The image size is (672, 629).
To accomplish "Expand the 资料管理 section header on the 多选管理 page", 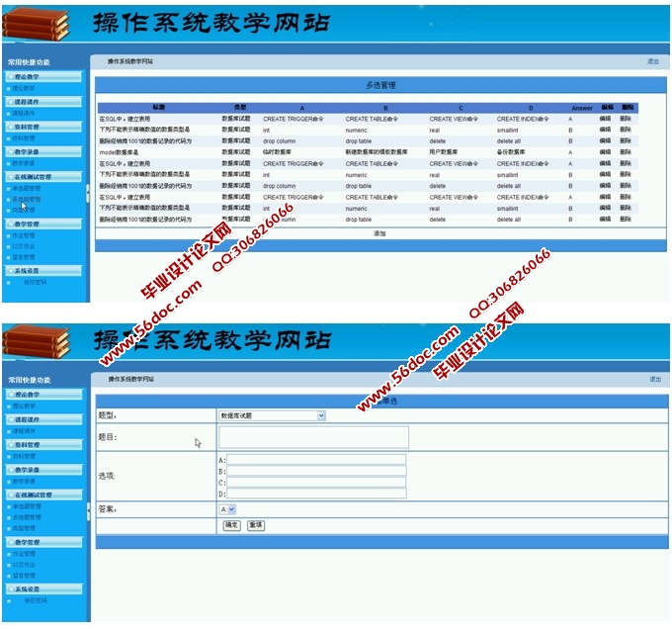I will pos(43,127).
